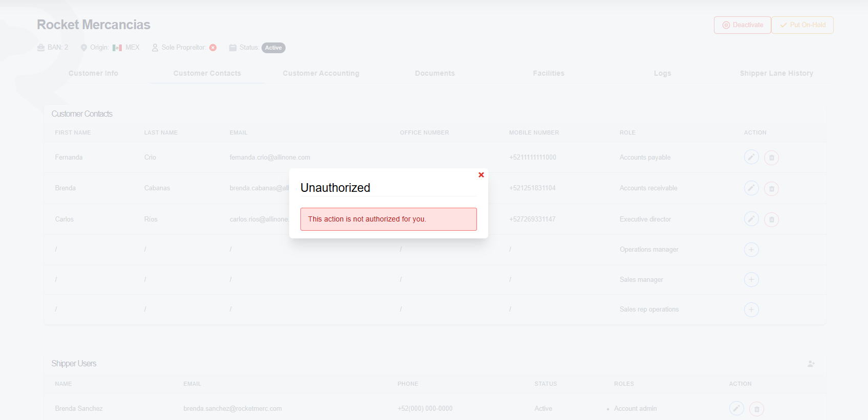868x420 pixels.
Task: Click the Rocket Mercancias heading
Action: pos(94,25)
